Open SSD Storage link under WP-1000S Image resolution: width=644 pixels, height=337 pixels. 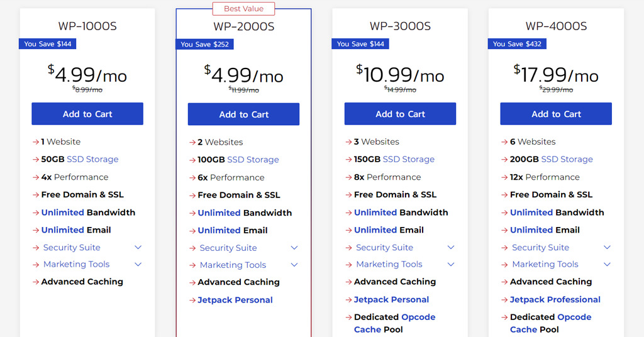(92, 159)
